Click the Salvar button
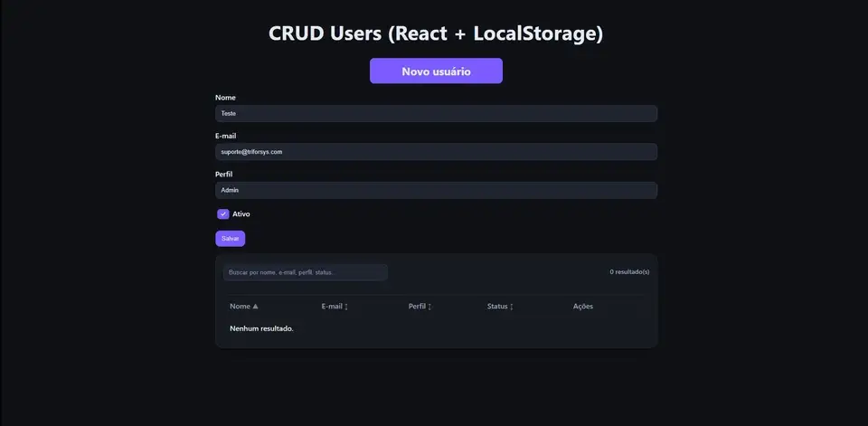Image resolution: width=868 pixels, height=426 pixels. coord(231,239)
